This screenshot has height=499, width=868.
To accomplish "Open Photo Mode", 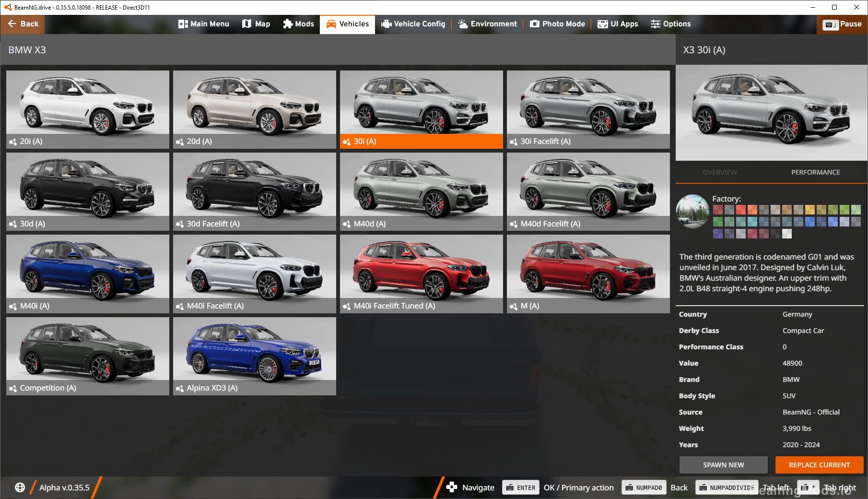I will point(557,24).
